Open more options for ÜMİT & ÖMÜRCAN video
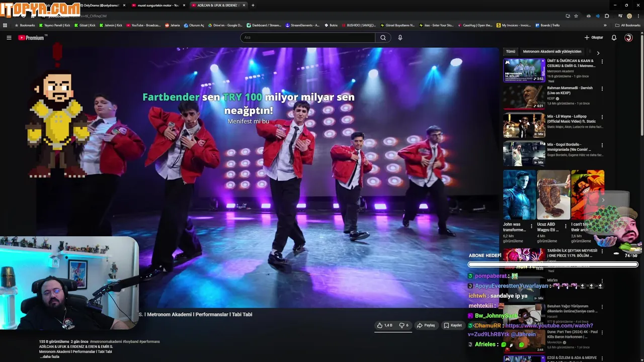 coord(602,62)
